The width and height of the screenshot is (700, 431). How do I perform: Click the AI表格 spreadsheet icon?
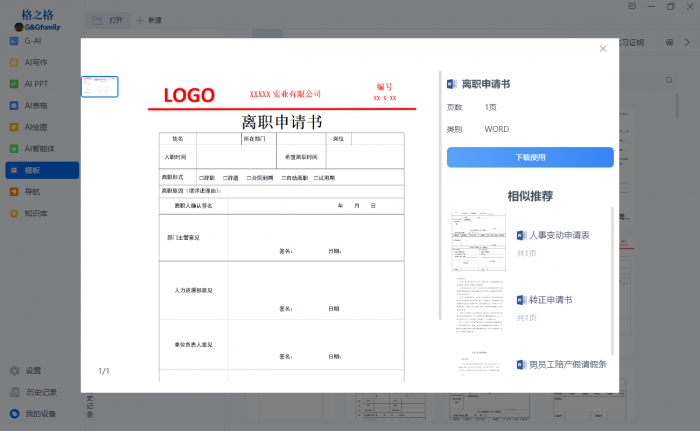coord(15,105)
